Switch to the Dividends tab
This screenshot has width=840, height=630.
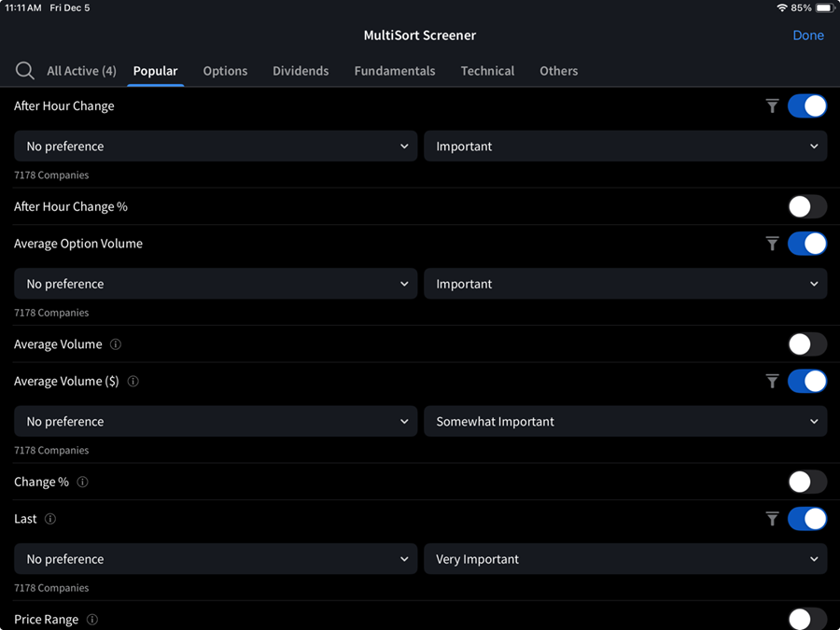pos(301,70)
